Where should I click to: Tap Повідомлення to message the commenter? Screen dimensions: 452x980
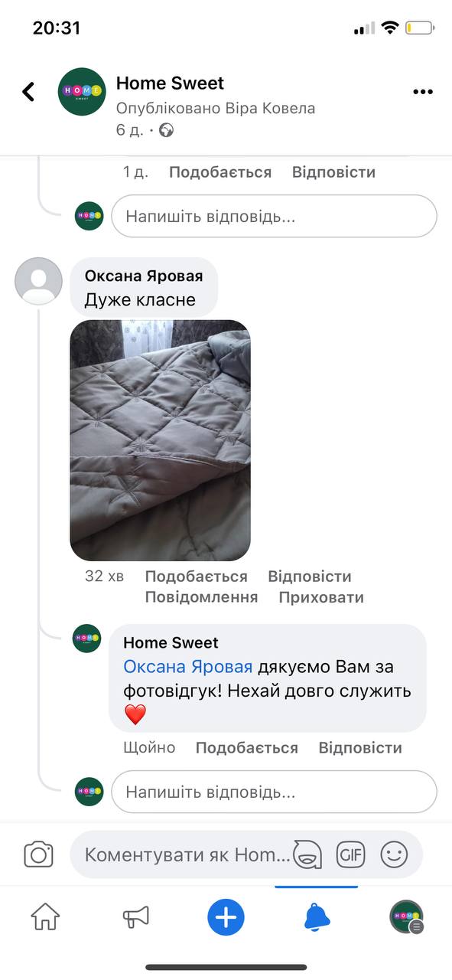[201, 597]
